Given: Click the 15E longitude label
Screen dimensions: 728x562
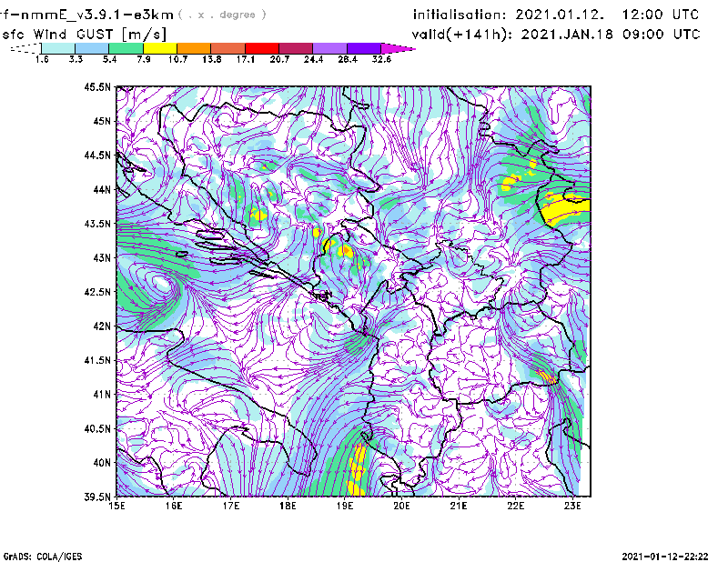Looking at the screenshot, I should [116, 506].
